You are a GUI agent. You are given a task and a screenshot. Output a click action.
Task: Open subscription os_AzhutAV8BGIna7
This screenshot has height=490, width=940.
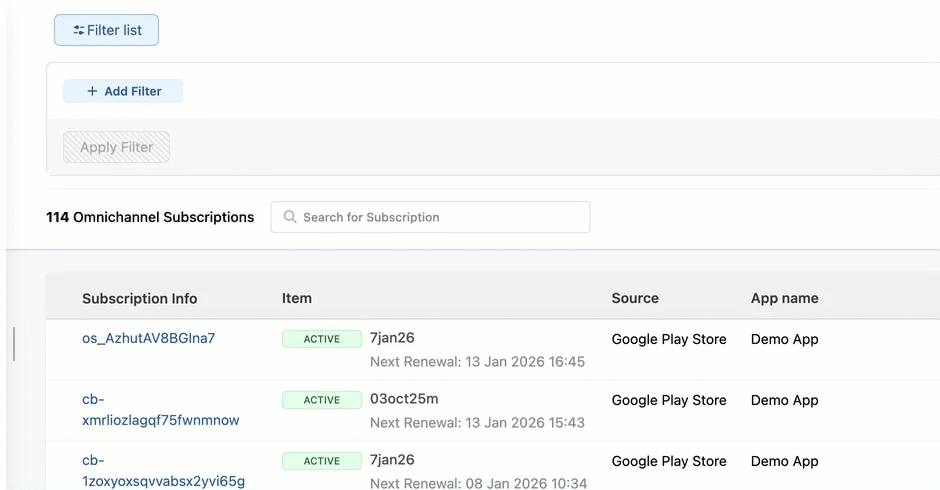point(148,338)
